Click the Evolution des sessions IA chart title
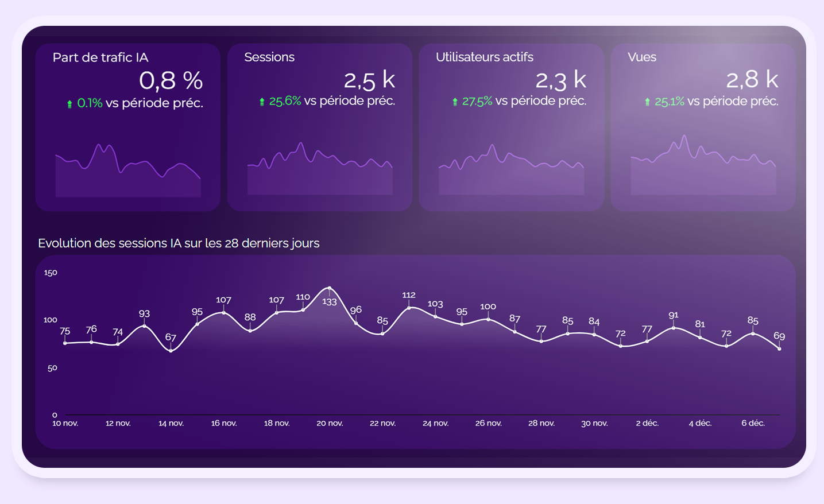 click(x=179, y=243)
